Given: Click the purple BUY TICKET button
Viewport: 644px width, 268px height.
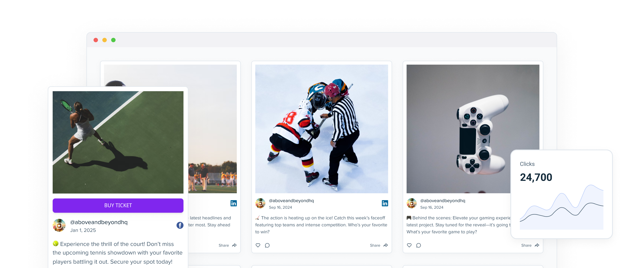Looking at the screenshot, I should click(x=118, y=205).
